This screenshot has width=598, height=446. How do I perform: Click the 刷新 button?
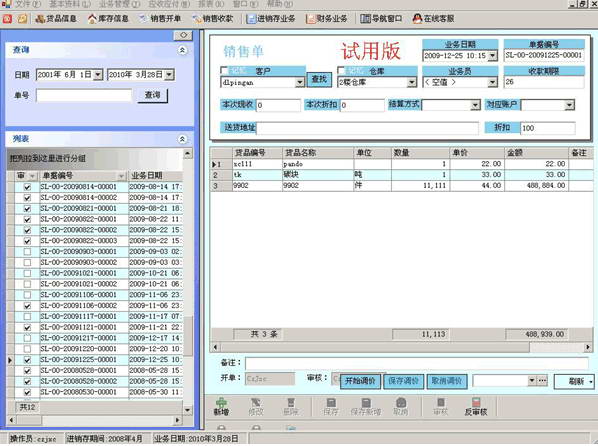click(x=574, y=381)
